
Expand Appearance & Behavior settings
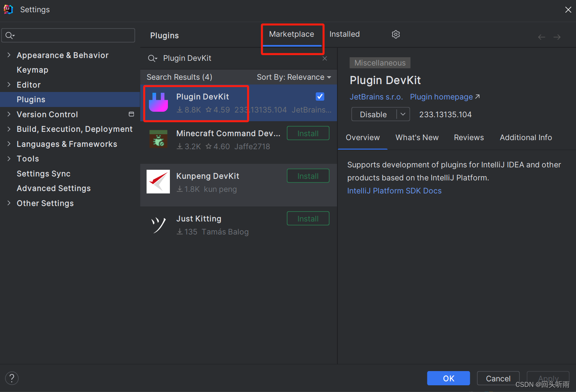point(9,55)
